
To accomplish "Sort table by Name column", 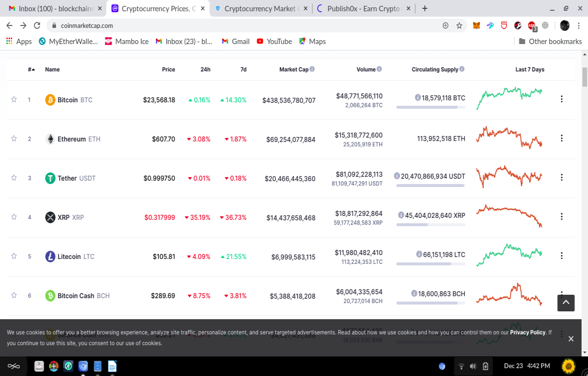I will [x=52, y=70].
